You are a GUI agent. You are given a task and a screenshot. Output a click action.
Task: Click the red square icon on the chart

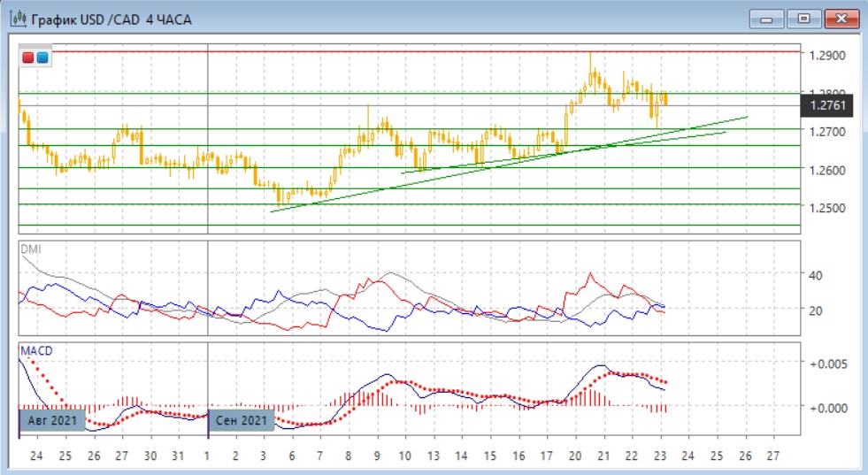29,58
